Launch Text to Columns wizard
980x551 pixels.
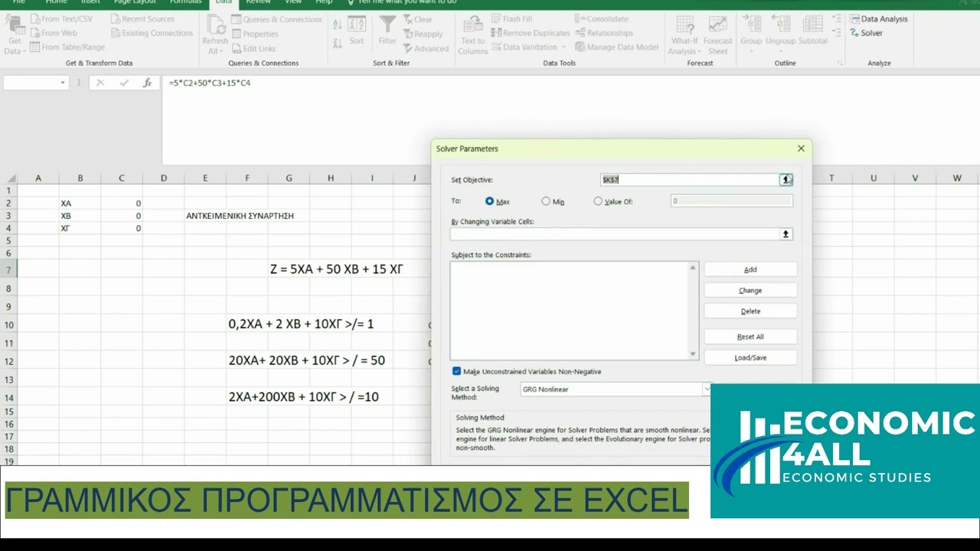[472, 36]
